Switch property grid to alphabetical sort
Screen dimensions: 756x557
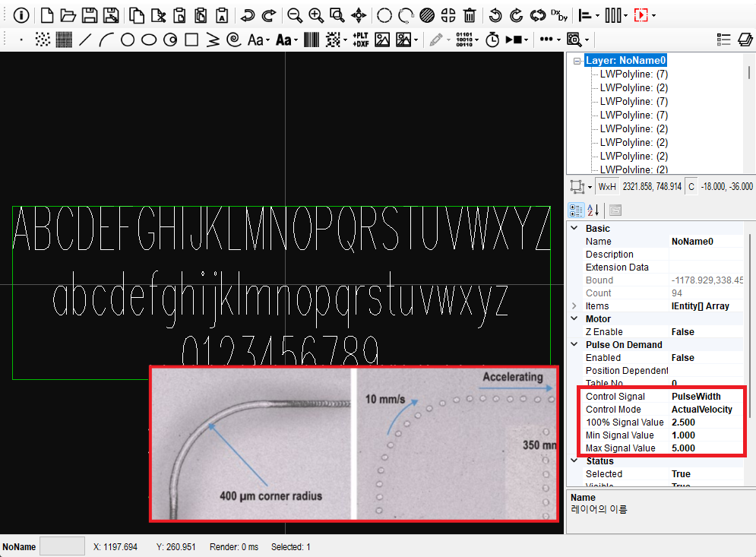coord(593,210)
